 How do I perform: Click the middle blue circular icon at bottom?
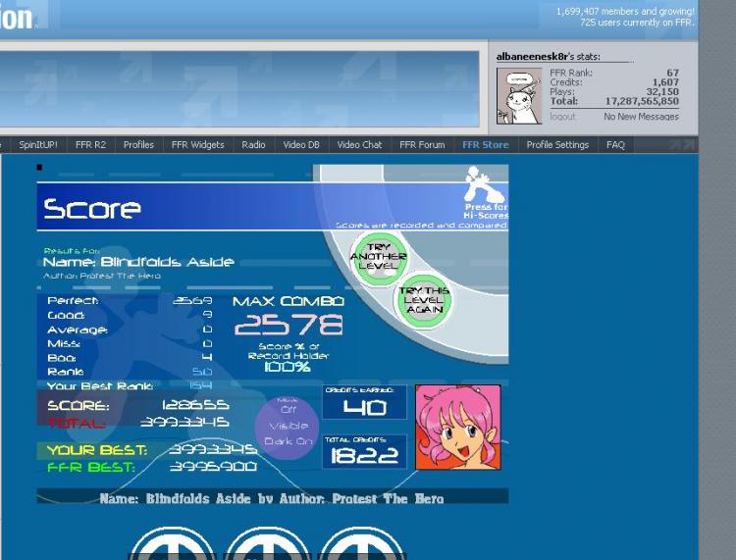pyautogui.click(x=267, y=544)
